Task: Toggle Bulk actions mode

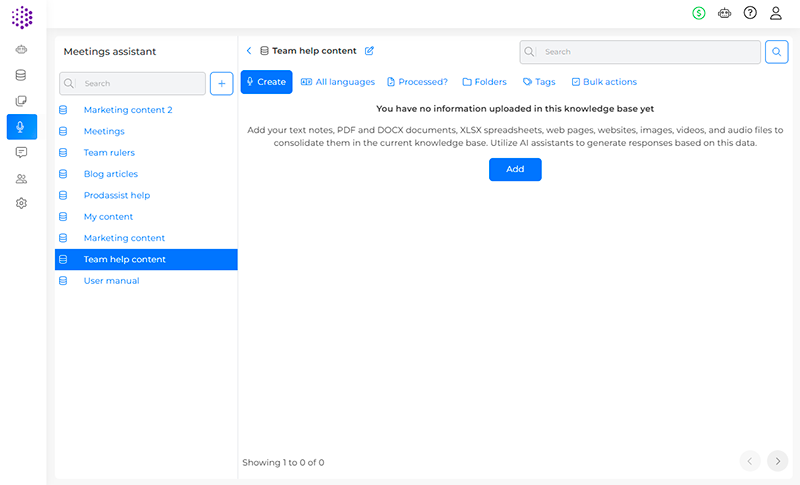Action: coord(603,82)
